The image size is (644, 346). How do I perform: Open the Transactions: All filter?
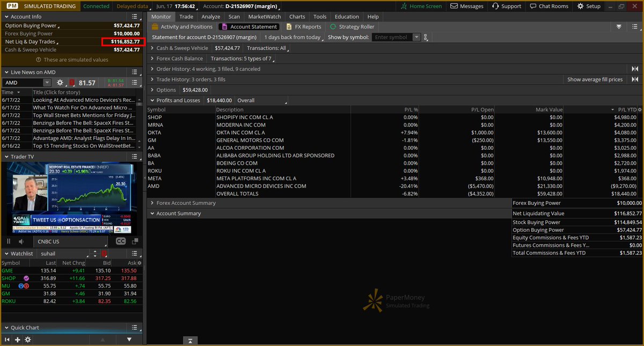click(x=267, y=48)
